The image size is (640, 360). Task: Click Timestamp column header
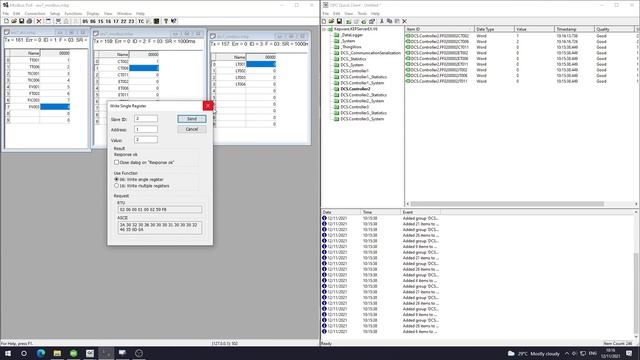(574, 29)
